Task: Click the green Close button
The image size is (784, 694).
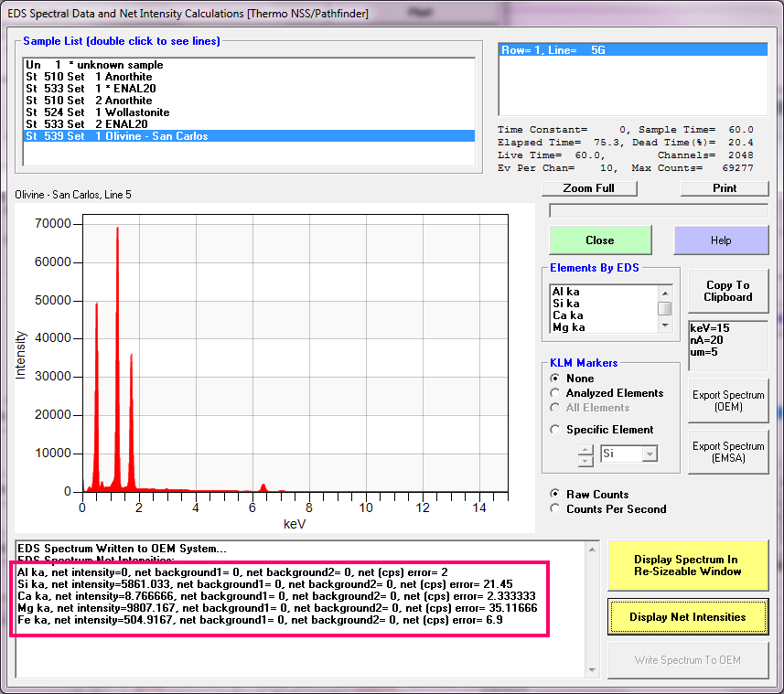Action: click(600, 240)
